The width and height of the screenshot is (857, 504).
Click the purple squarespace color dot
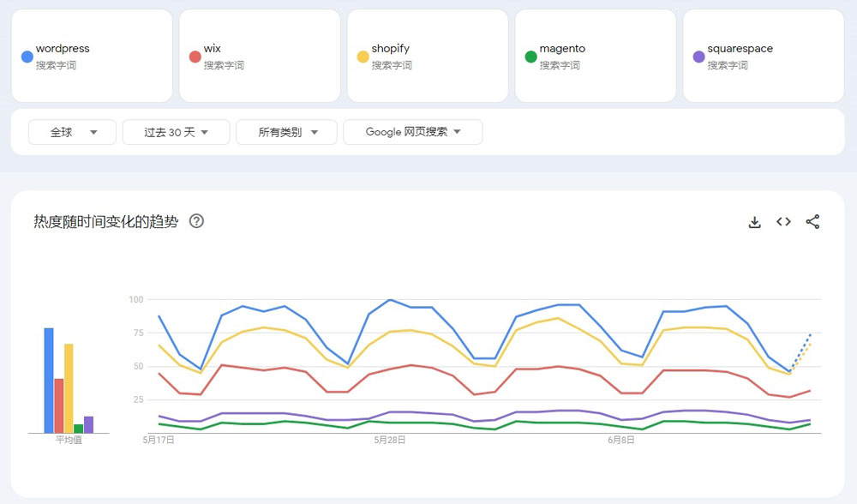[698, 57]
